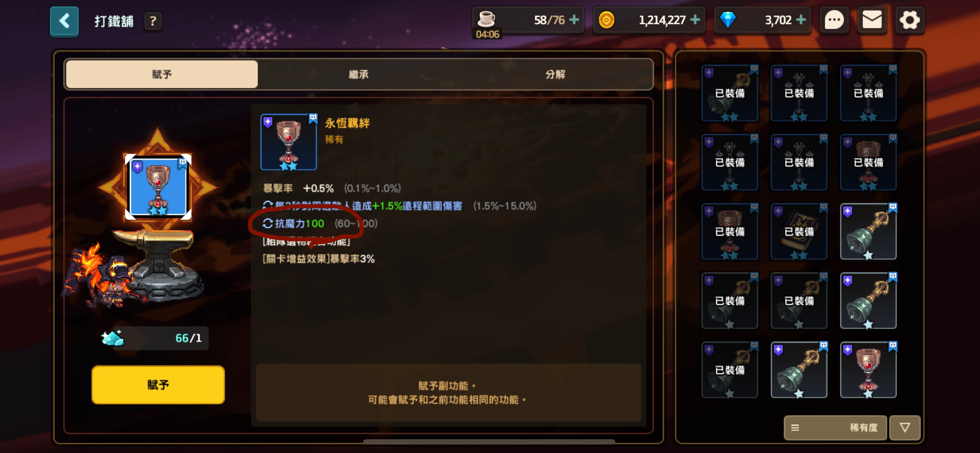The image size is (980, 453).
Task: Toggle the 遠程範圍傷害 stat refresh icon
Action: pyautogui.click(x=267, y=206)
